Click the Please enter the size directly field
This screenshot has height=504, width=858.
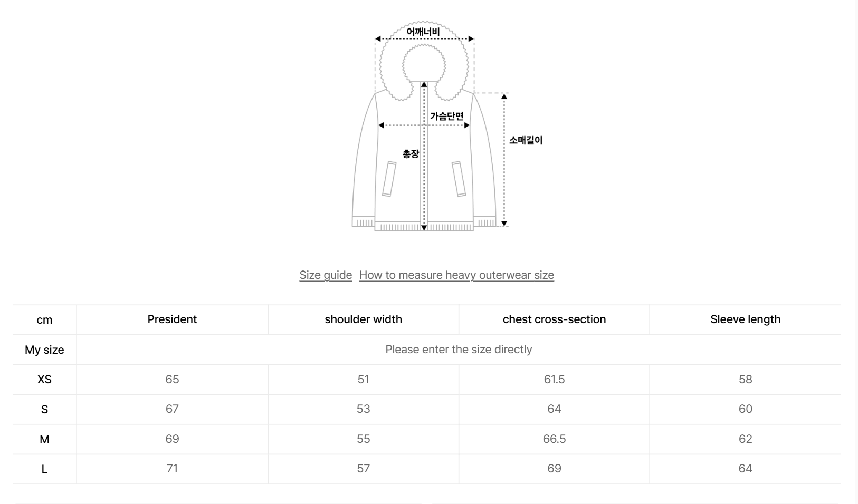(x=459, y=349)
